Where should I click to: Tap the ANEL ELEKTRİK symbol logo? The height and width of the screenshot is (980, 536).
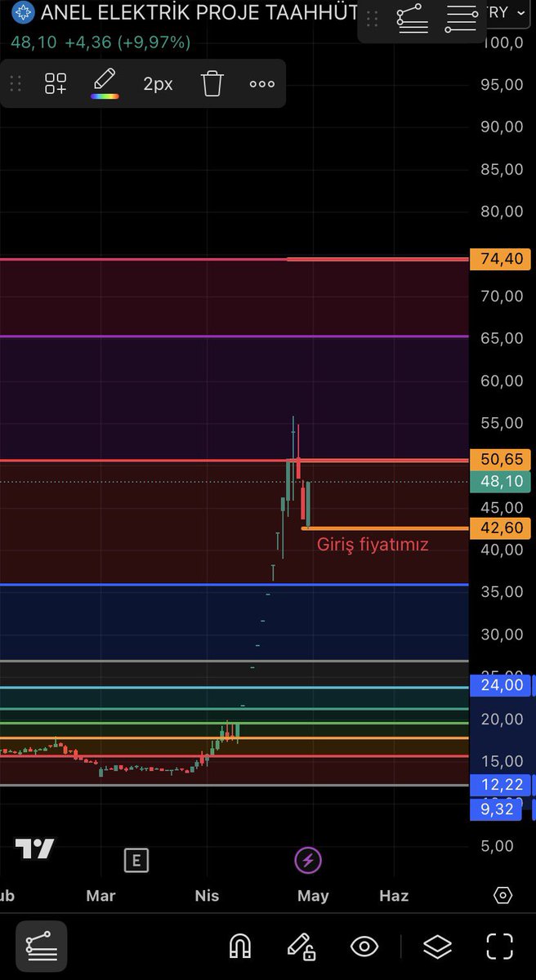tap(24, 12)
